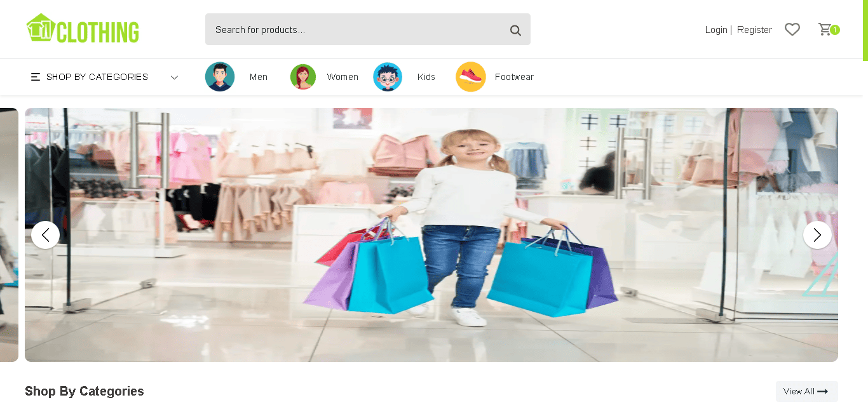Select the Women category avatar
This screenshot has height=407, width=868.
coord(303,77)
